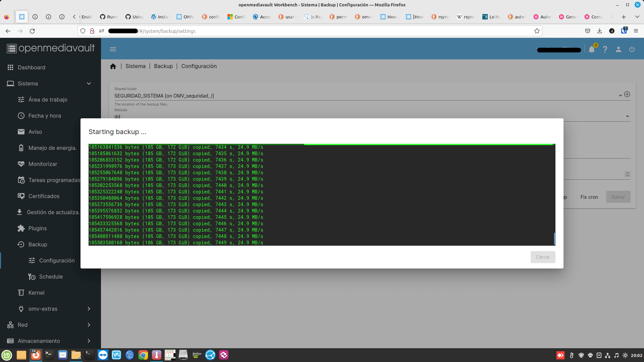Open Schedule in the Backup menu
The height and width of the screenshot is (362, 644).
(51, 277)
